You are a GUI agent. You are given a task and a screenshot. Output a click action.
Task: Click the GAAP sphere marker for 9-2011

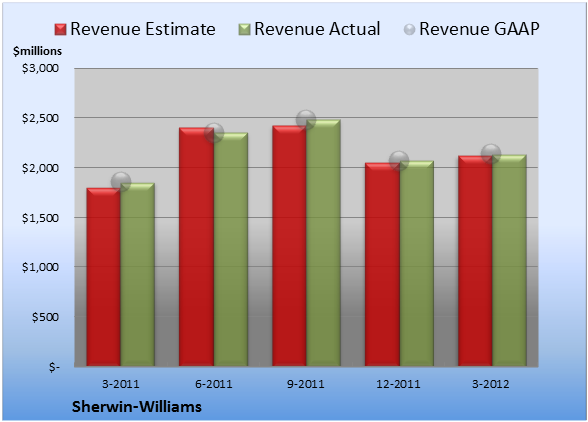(x=306, y=120)
